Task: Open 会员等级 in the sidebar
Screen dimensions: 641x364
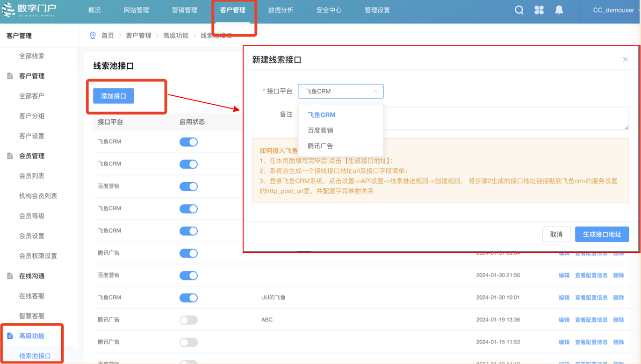Action: [x=32, y=216]
